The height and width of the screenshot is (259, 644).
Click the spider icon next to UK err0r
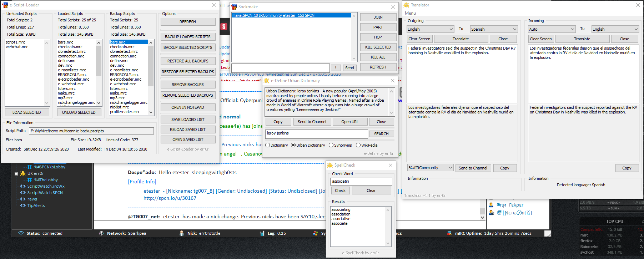(23, 173)
